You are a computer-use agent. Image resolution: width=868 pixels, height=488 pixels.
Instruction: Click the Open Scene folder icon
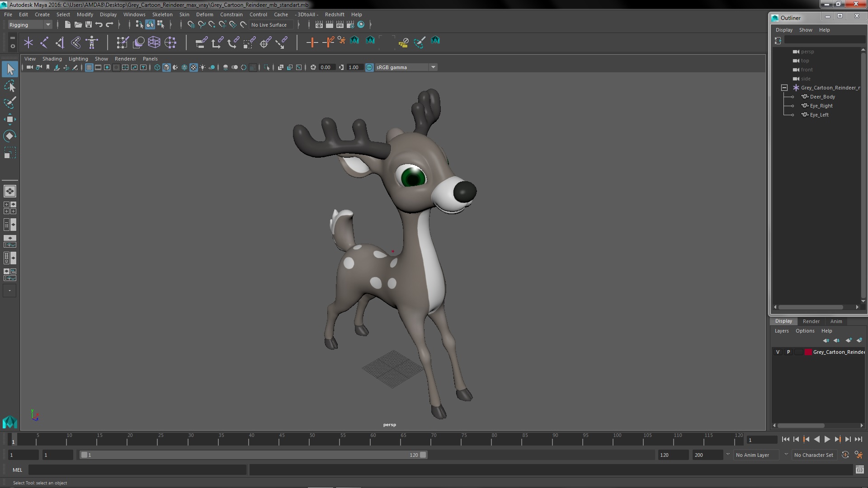point(78,24)
